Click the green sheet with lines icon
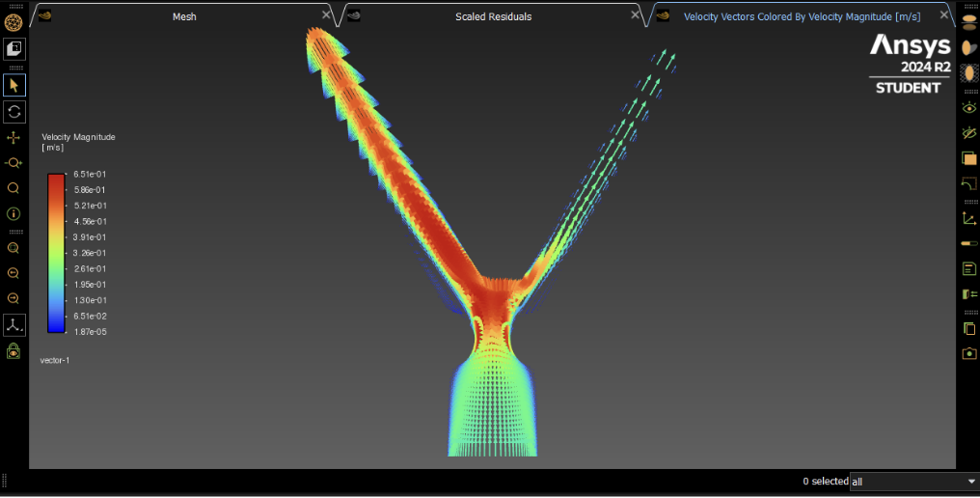Image resolution: width=980 pixels, height=498 pixels. 969,269
